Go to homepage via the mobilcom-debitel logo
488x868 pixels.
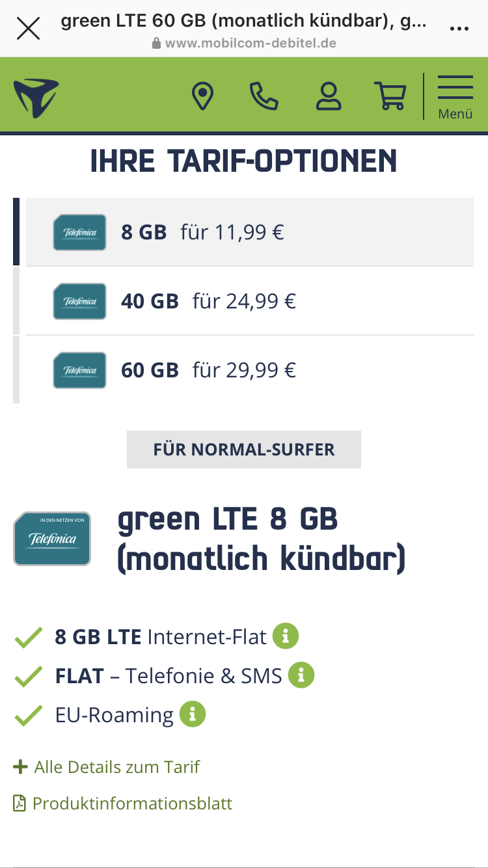point(36,98)
